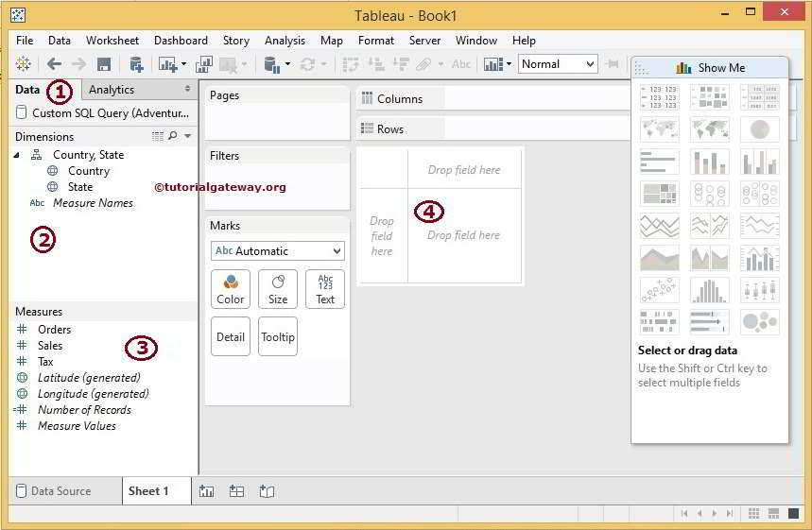Click the Add New Data Source icon
Image resolution: width=812 pixels, height=530 pixels.
click(x=136, y=64)
